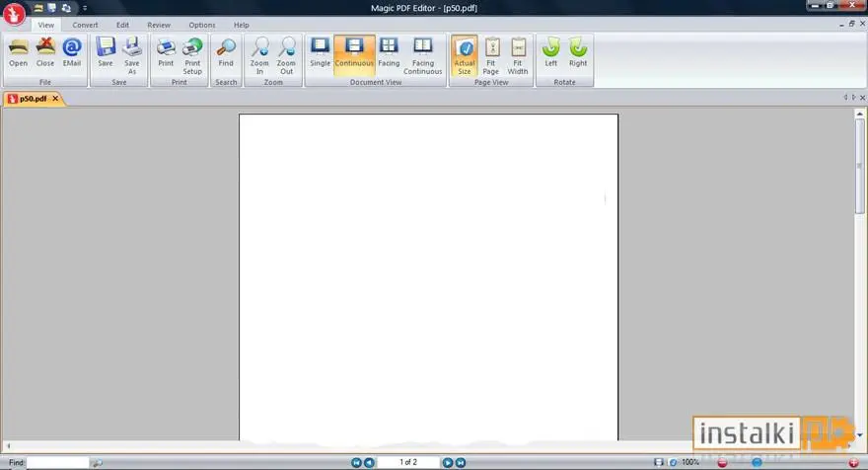The image size is (868, 470).
Task: Go to the first page button
Action: pos(356,462)
